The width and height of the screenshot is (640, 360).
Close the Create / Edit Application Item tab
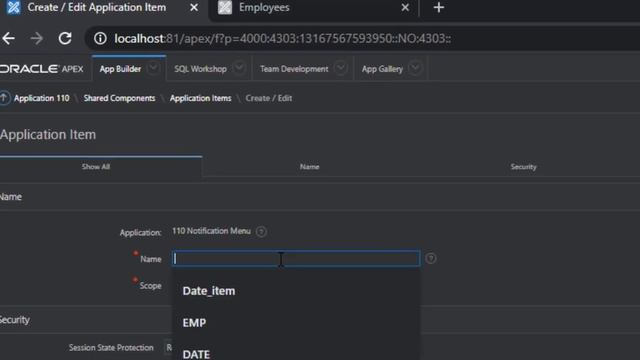[x=194, y=7]
